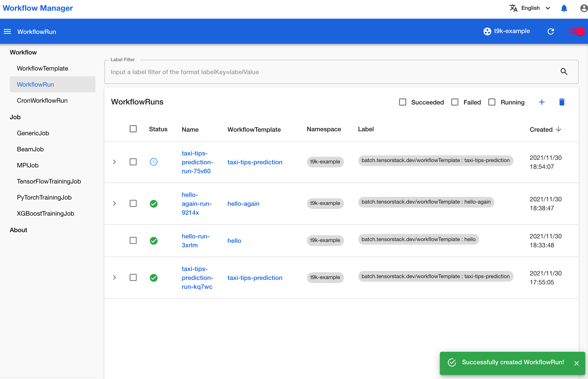
Task: Select checkbox for taxi-tips-prediction-run-75v60
Action: pyautogui.click(x=133, y=162)
